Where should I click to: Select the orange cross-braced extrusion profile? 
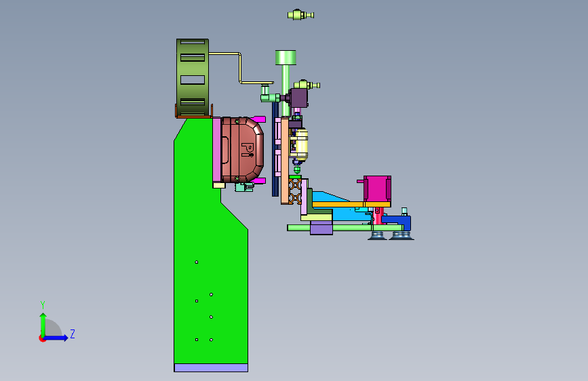(295, 192)
